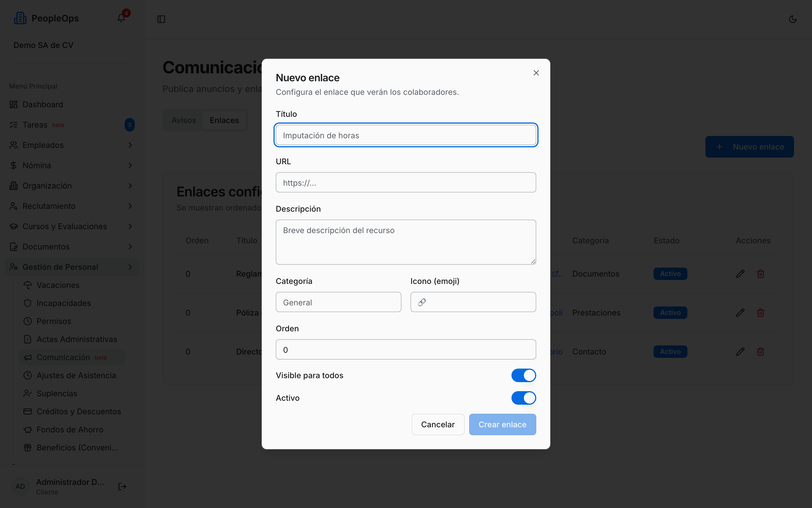Viewport: 812px width, 508px height.
Task: Collapse Gestión de Personal chevron
Action: click(x=130, y=267)
